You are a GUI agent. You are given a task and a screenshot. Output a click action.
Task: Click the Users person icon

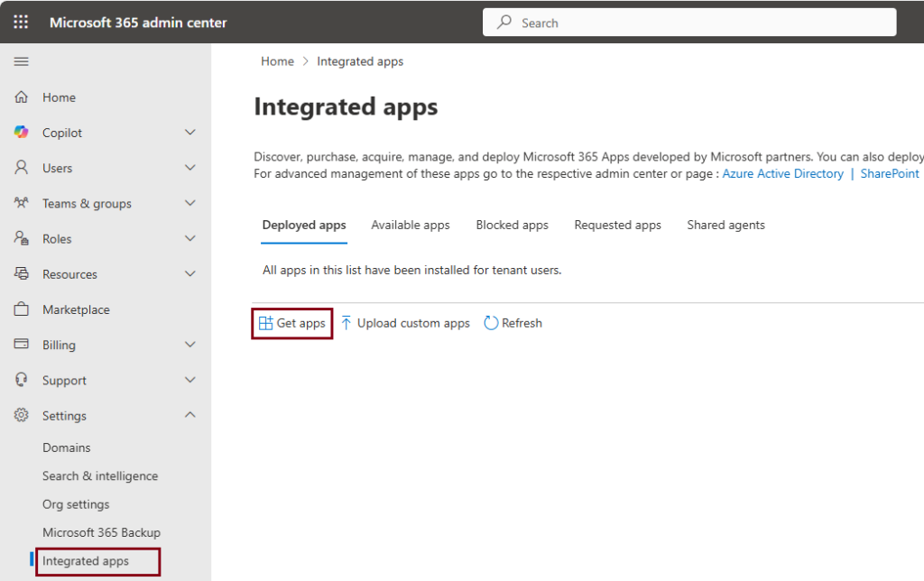click(22, 168)
